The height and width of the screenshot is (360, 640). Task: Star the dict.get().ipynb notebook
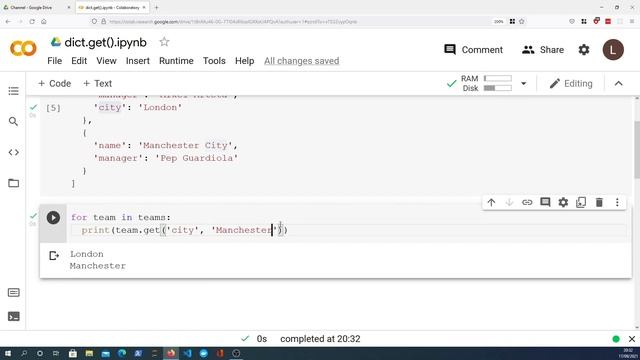click(x=164, y=42)
